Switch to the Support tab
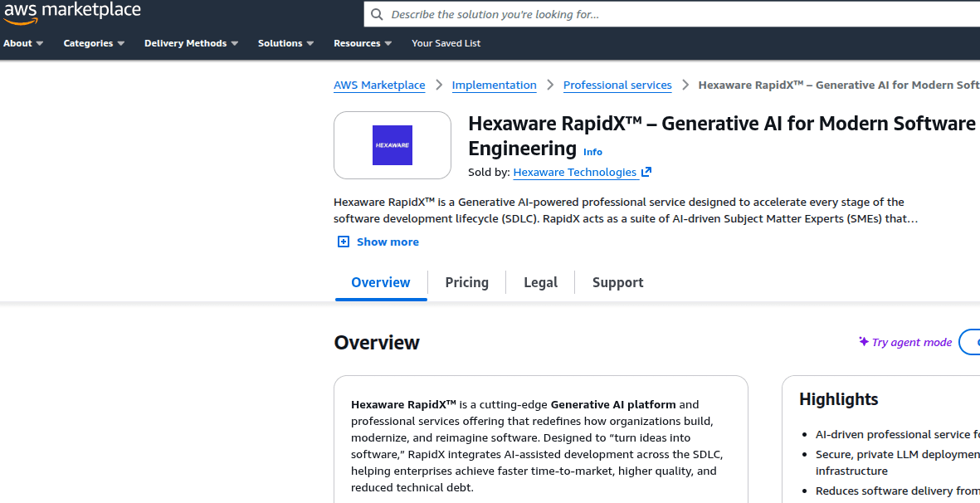Image resolution: width=980 pixels, height=503 pixels. coord(617,282)
